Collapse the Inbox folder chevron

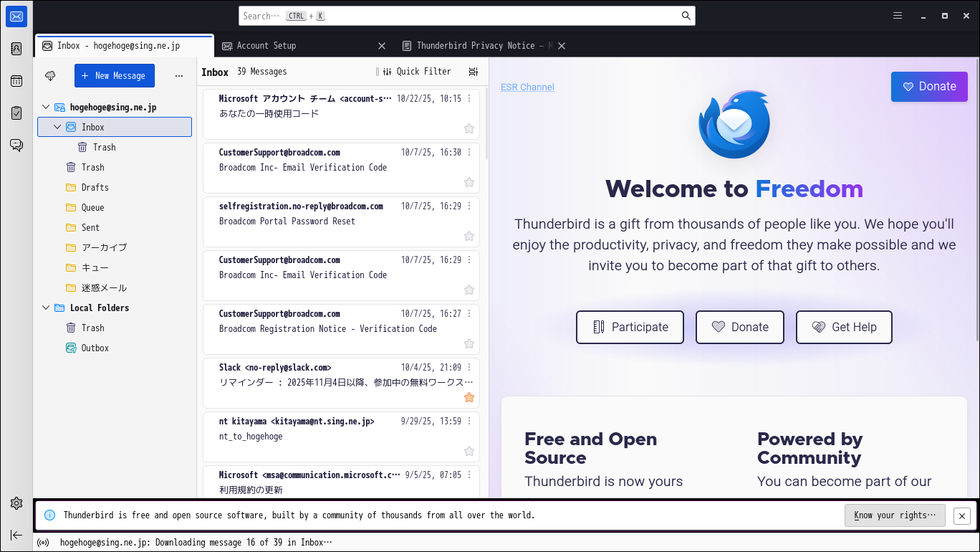57,127
